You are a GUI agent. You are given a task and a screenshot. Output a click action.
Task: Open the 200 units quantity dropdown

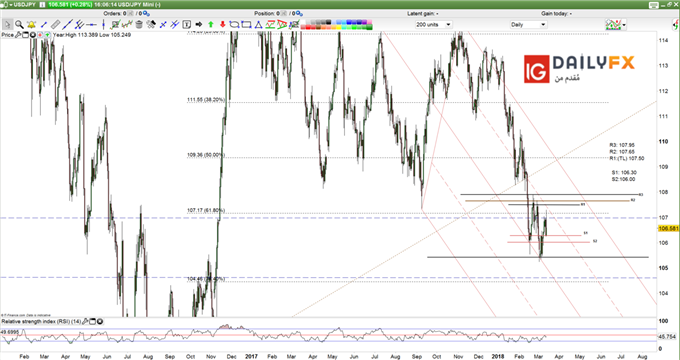[x=433, y=25]
